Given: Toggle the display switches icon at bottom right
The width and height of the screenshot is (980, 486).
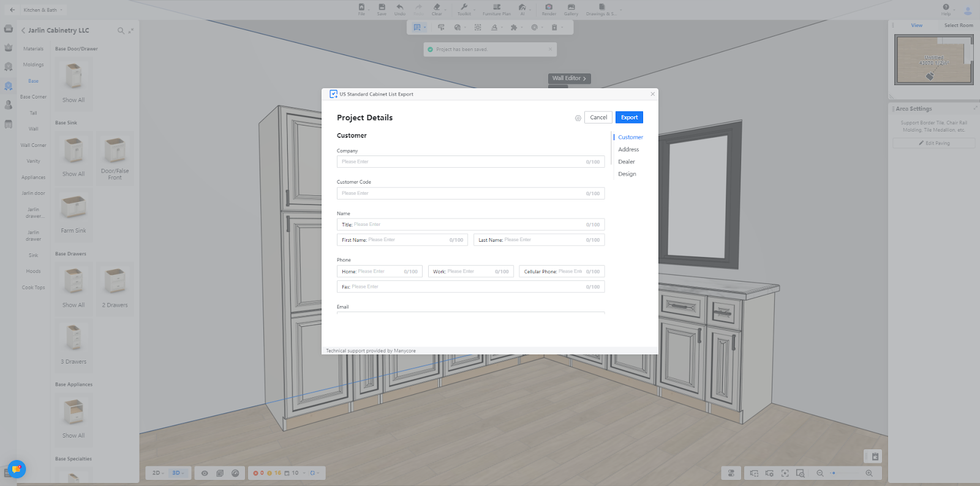Looking at the screenshot, I should pos(731,473).
